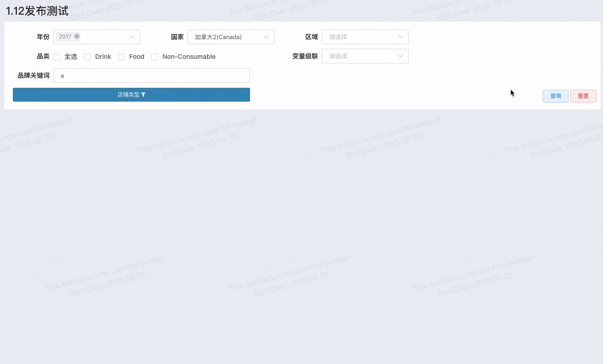Image resolution: width=603 pixels, height=364 pixels.
Task: Click the chevron arrow in 区域 field
Action: (400, 37)
